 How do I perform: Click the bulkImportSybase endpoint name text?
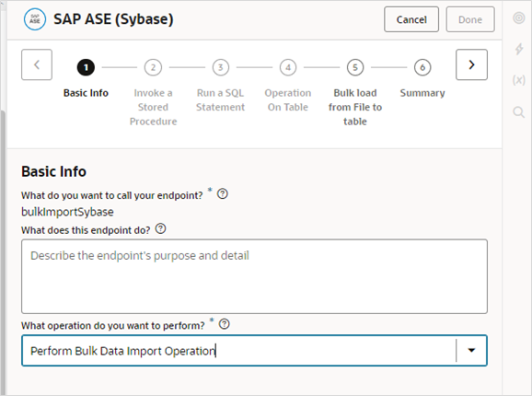67,212
